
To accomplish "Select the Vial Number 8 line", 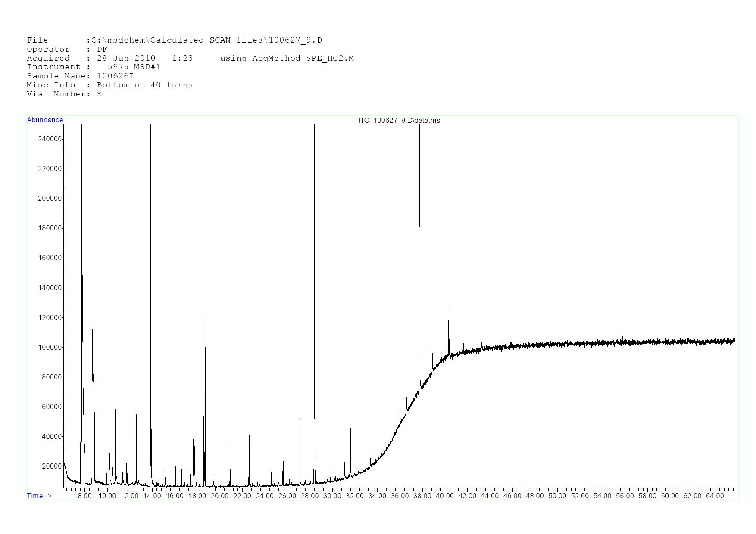I will (x=64, y=94).
